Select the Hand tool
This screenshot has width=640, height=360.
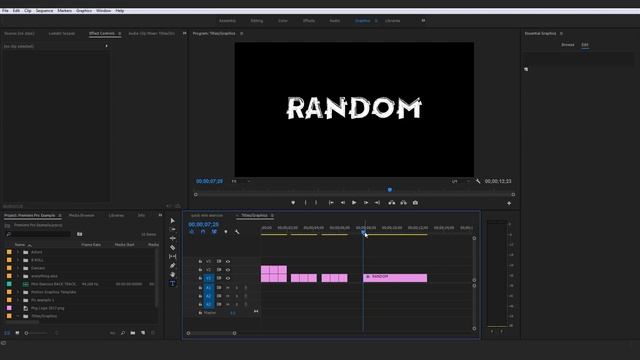coord(172,274)
